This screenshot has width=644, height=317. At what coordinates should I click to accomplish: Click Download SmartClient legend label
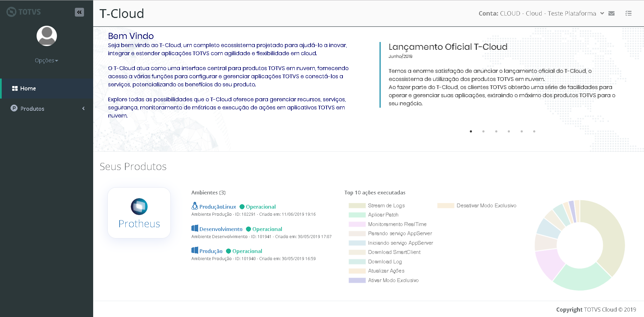pyautogui.click(x=394, y=252)
